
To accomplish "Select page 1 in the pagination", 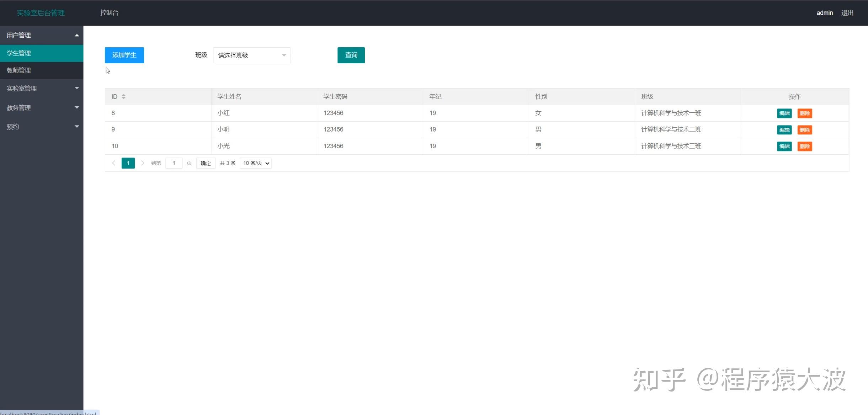I will tap(128, 163).
